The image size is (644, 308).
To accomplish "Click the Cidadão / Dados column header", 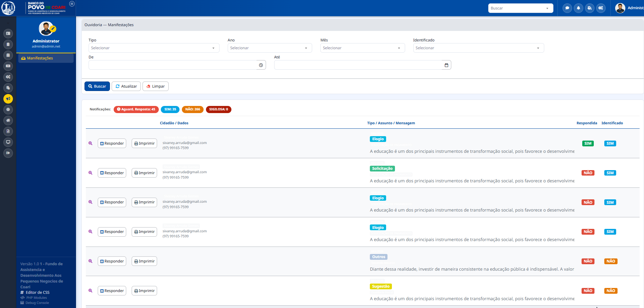I will [x=174, y=123].
